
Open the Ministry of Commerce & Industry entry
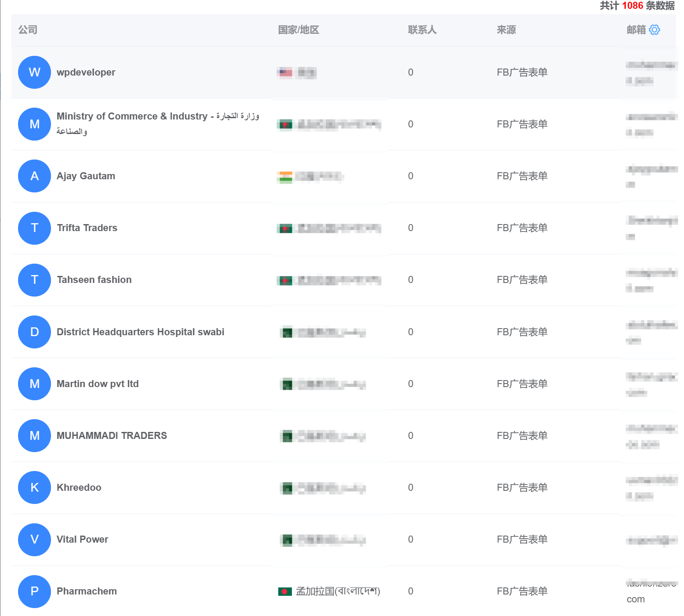[x=158, y=123]
